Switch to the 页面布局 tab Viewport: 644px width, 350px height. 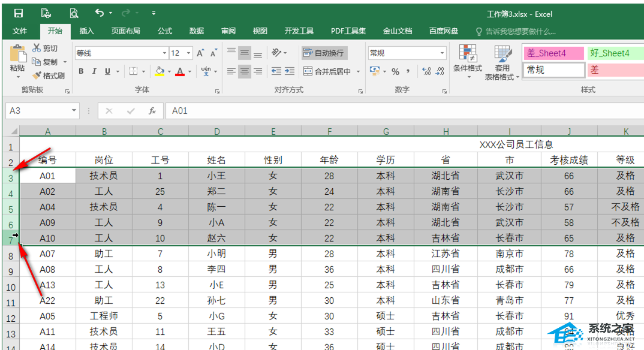tap(126, 31)
